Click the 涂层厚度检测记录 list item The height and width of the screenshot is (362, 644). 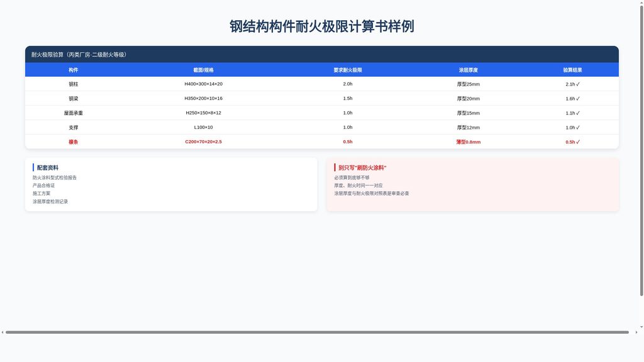point(50,202)
